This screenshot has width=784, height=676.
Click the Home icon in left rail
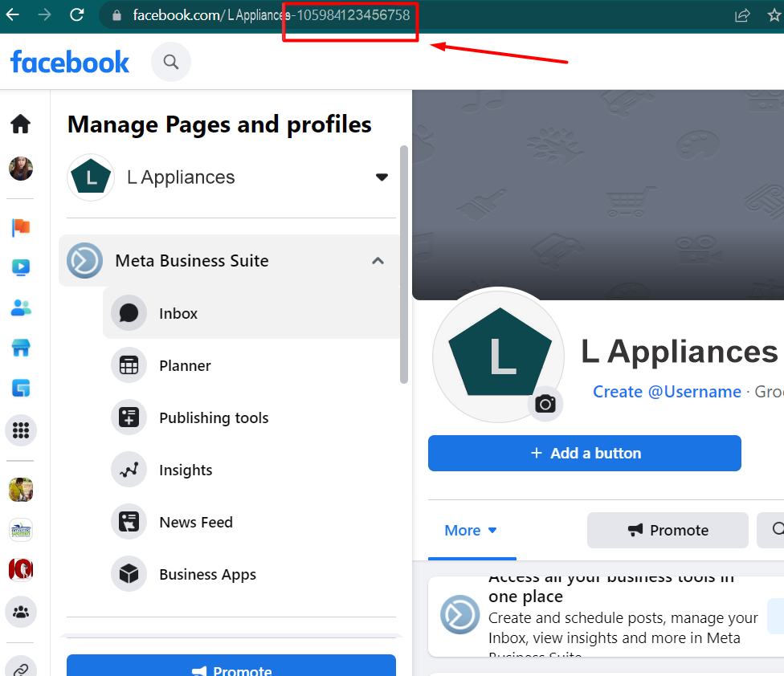click(21, 124)
